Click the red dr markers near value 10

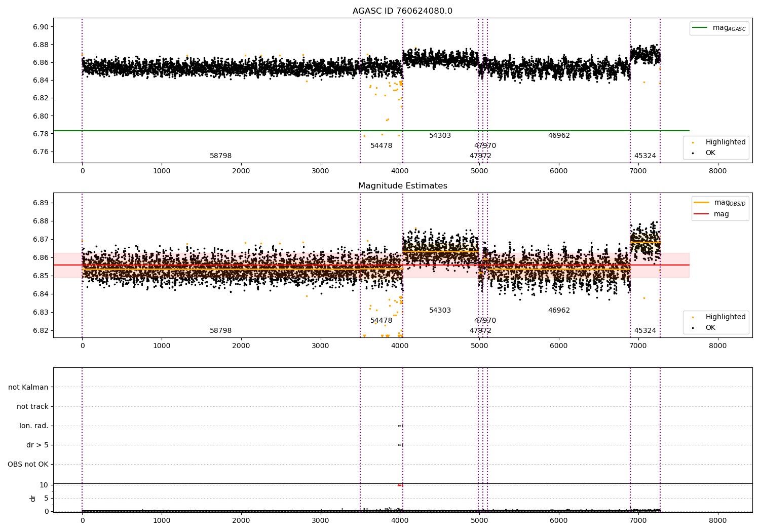(400, 485)
